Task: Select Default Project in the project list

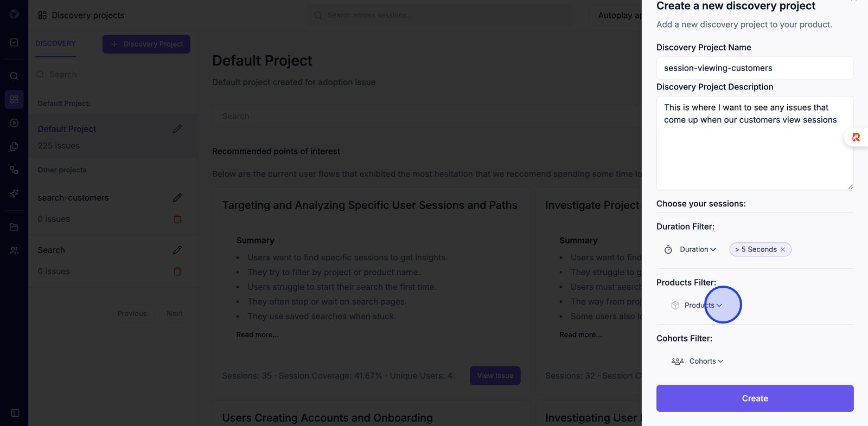Action: click(67, 129)
